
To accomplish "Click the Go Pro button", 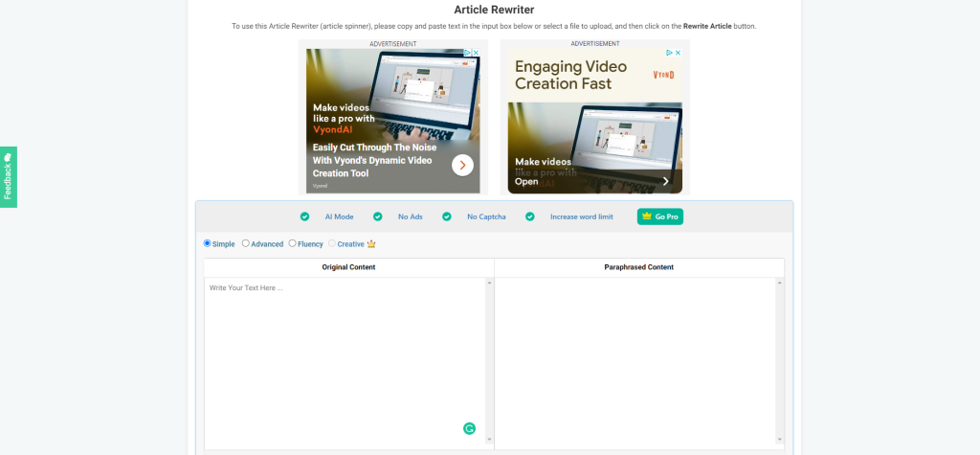I will coord(660,216).
